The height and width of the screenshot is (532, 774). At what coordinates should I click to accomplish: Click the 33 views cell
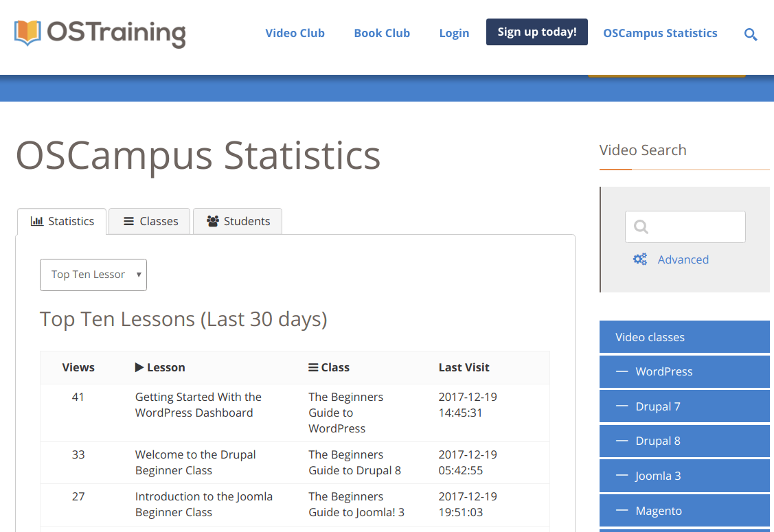[x=78, y=454]
